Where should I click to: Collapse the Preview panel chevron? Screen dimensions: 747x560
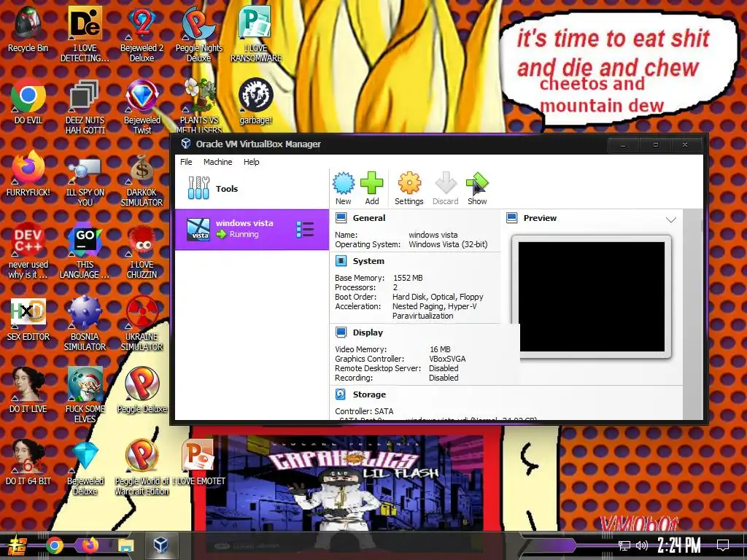671,219
